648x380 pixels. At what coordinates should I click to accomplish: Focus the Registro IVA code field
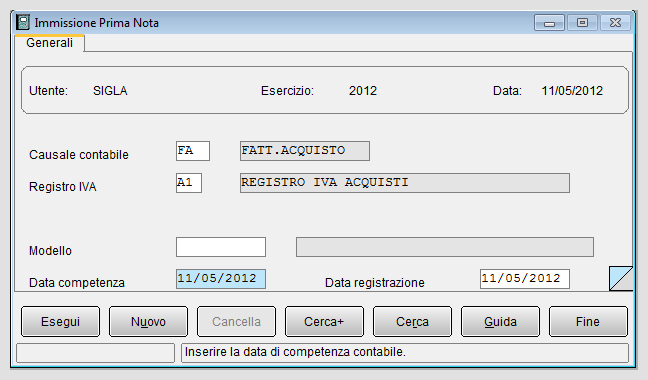point(189,183)
